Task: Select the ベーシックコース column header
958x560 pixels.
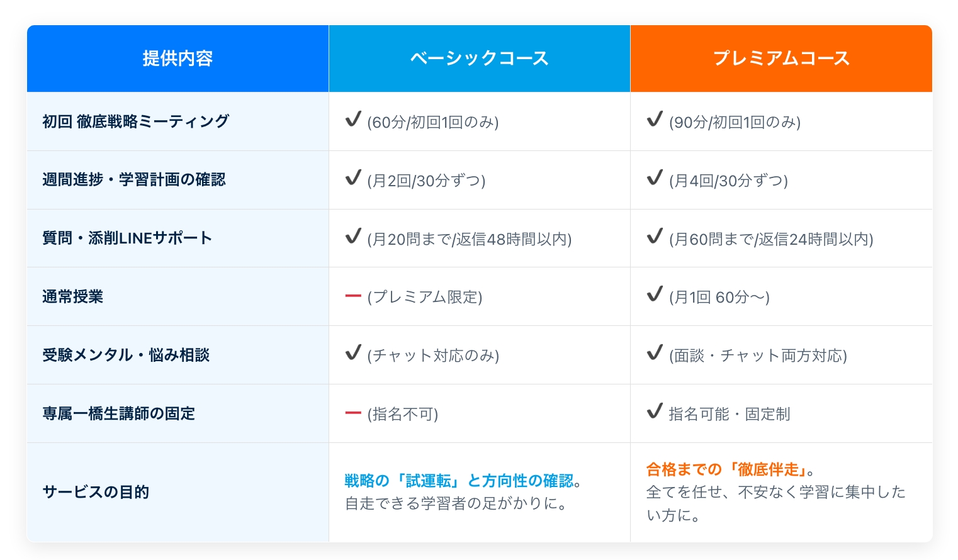Action: pyautogui.click(x=479, y=58)
